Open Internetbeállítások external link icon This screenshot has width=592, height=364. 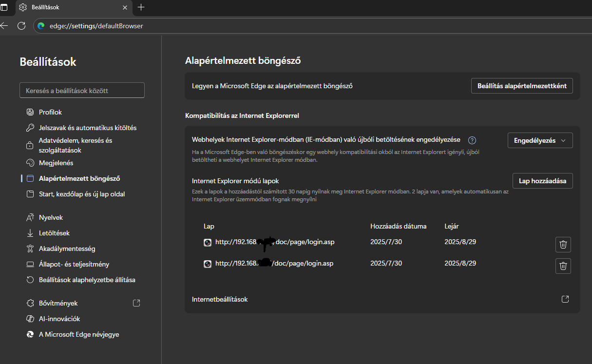(x=565, y=299)
